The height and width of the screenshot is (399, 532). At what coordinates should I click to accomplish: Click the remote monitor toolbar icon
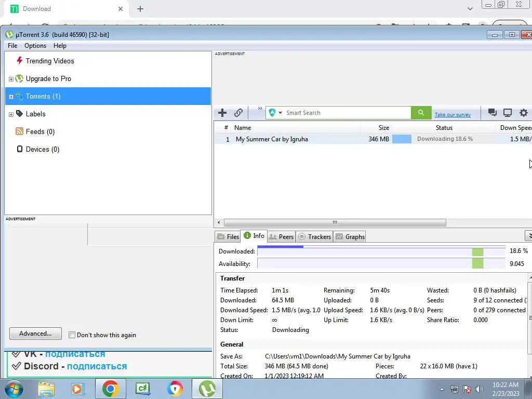point(508,113)
